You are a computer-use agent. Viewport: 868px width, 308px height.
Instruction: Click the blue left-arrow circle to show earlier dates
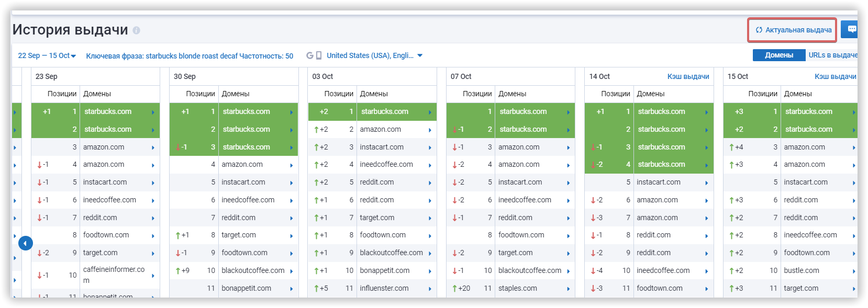(x=26, y=243)
